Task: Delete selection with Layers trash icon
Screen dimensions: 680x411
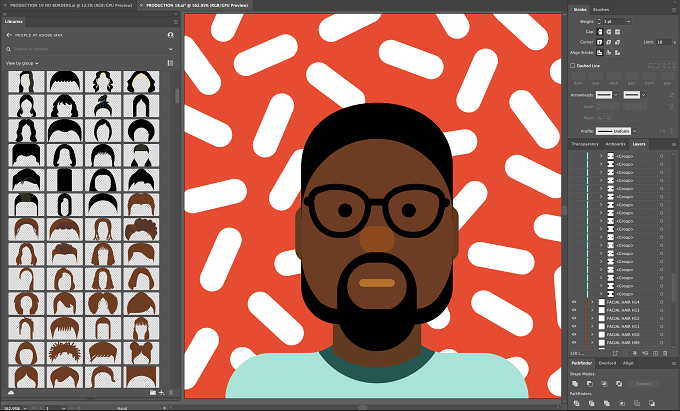Action: click(665, 354)
